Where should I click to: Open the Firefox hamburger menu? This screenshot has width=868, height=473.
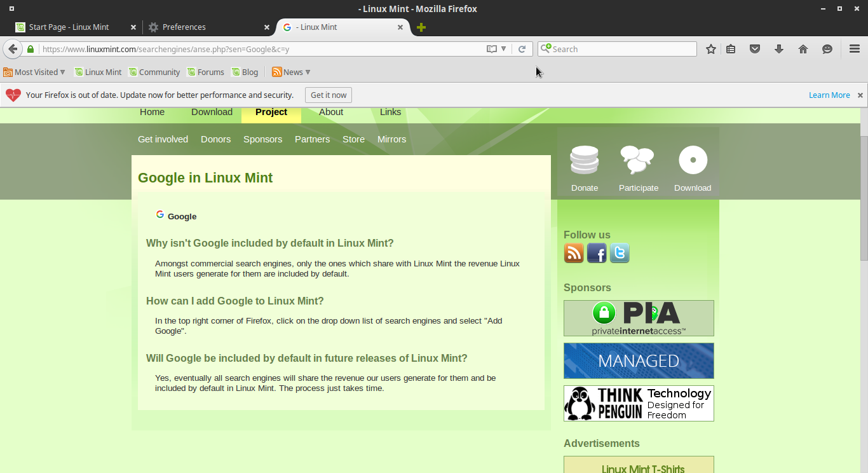click(855, 49)
